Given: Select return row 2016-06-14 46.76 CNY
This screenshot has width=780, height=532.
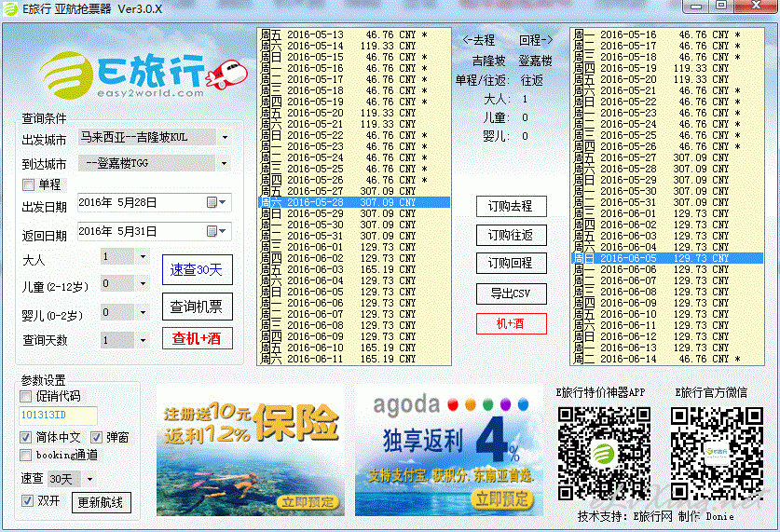Looking at the screenshot, I should (x=667, y=359).
